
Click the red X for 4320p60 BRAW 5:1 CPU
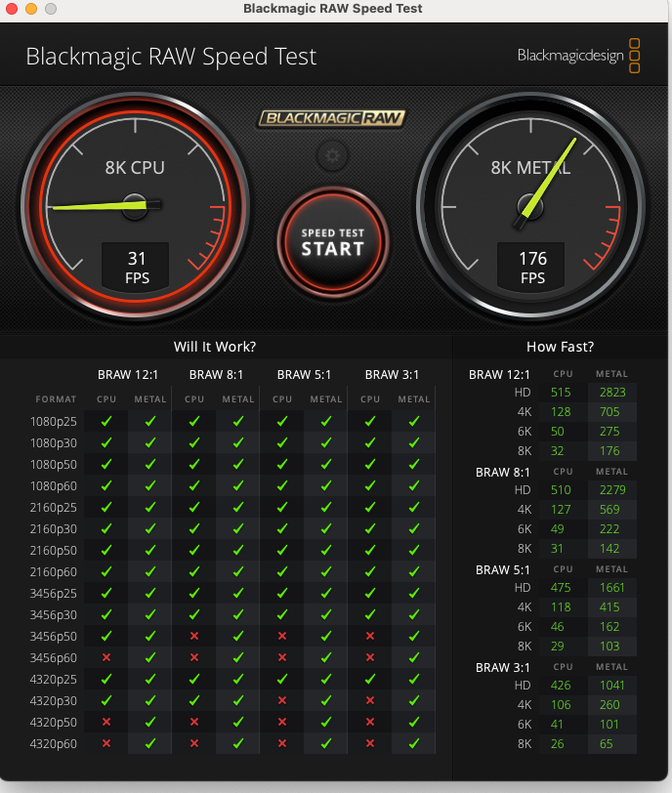click(x=282, y=743)
